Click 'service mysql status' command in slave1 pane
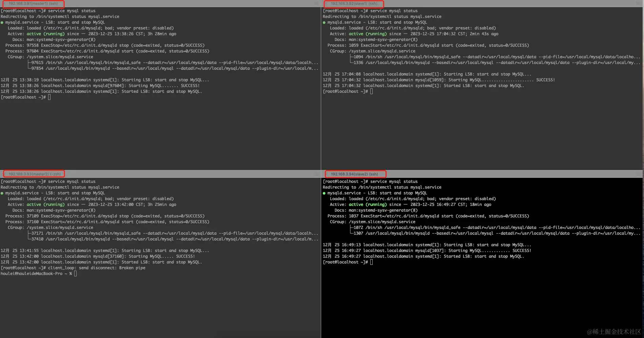 coord(394,11)
